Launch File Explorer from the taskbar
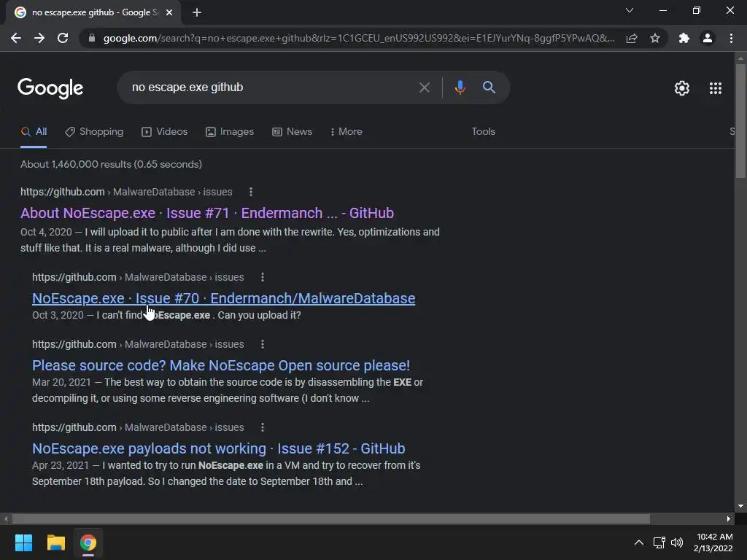Screen dimensions: 747x560 pos(55,542)
